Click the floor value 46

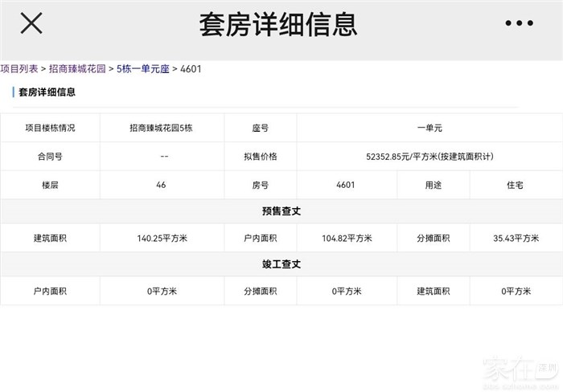162,185
